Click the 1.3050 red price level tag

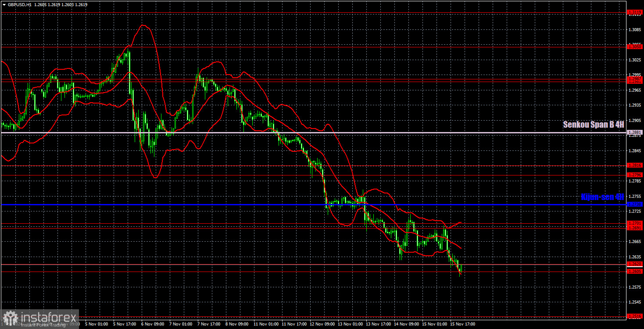tap(635, 46)
